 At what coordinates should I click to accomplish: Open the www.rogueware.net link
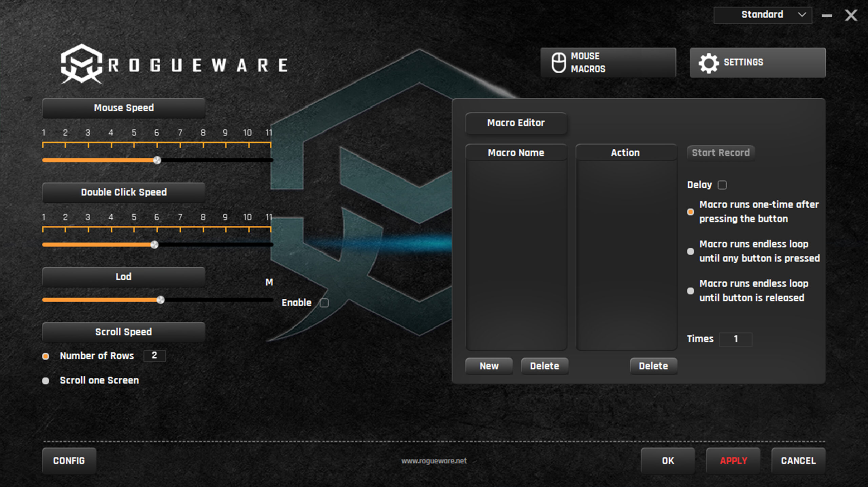434,461
